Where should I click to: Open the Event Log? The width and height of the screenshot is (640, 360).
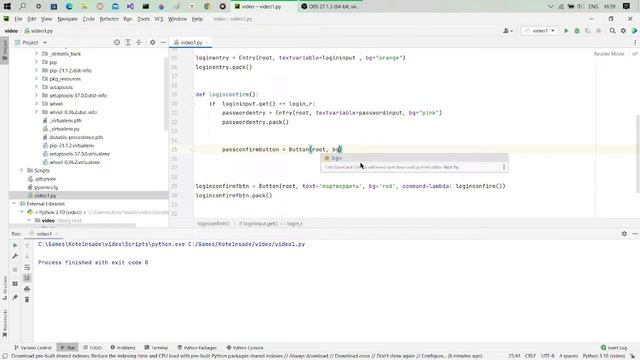[614, 348]
